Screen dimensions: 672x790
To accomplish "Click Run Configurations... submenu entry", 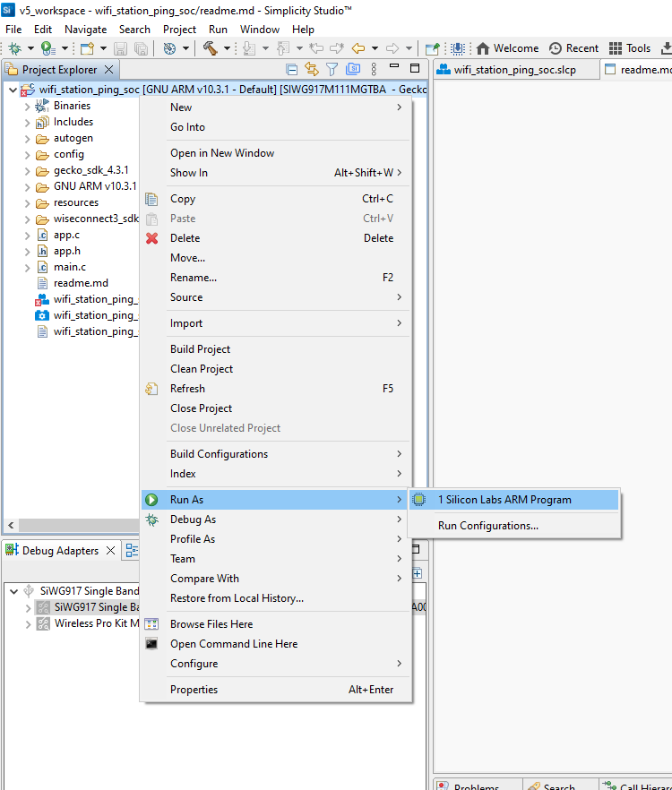I will (x=487, y=526).
